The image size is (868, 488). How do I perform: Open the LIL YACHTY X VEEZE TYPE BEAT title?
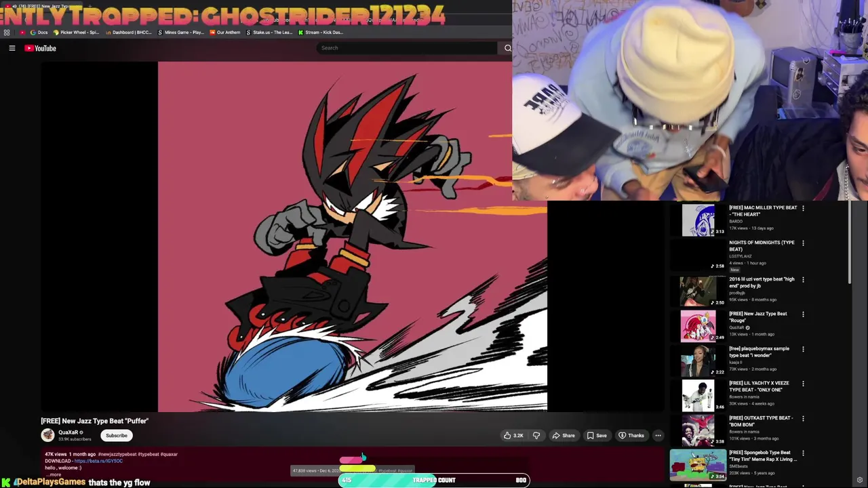tap(759, 386)
